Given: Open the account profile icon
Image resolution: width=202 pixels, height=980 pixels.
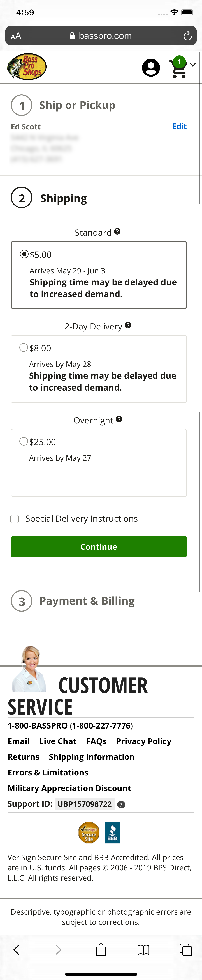Looking at the screenshot, I should 151,68.
